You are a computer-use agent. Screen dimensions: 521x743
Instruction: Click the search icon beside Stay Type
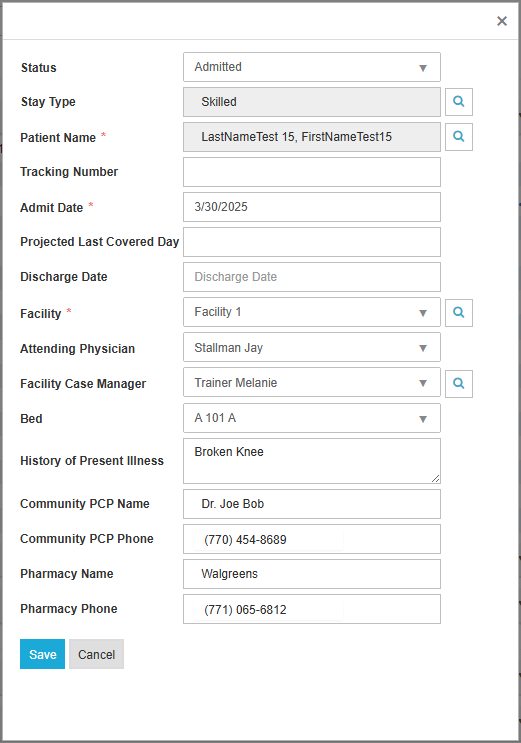coord(458,102)
